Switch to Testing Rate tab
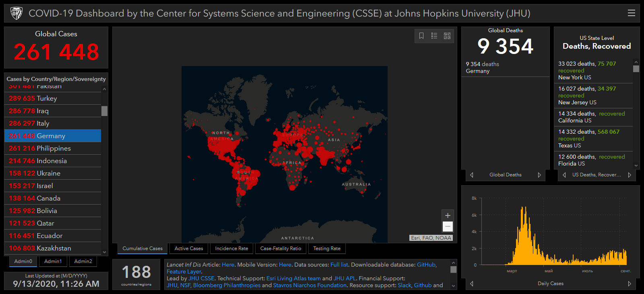This screenshot has width=644, height=294. tap(327, 248)
